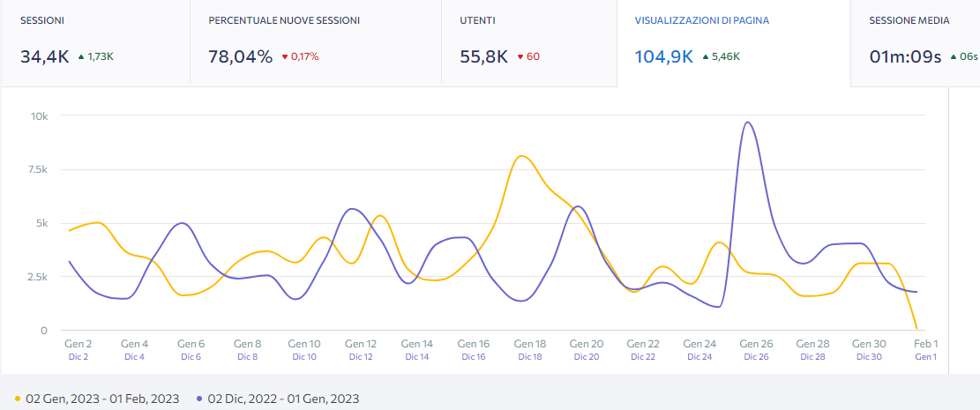Click the yellow line endpoint at Feb 1
The image size is (980, 410).
(x=916, y=329)
